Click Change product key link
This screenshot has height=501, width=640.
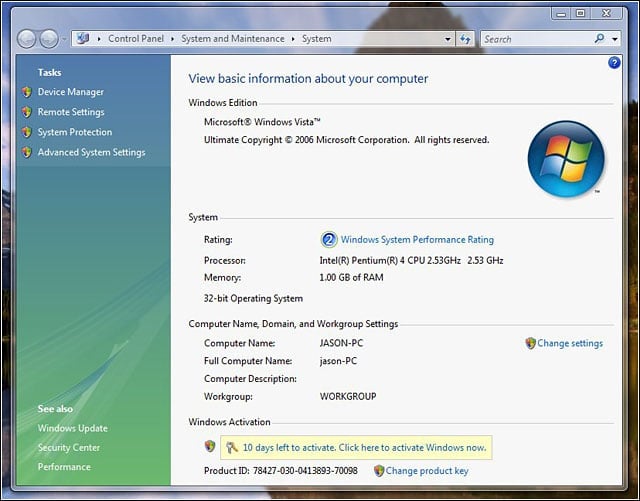pos(427,471)
